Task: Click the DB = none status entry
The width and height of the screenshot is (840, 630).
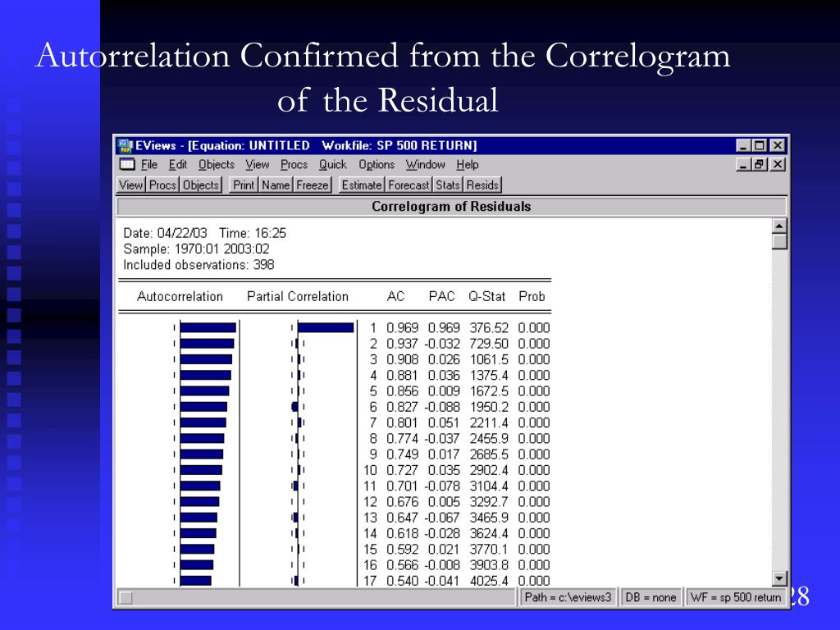Action: point(651,597)
